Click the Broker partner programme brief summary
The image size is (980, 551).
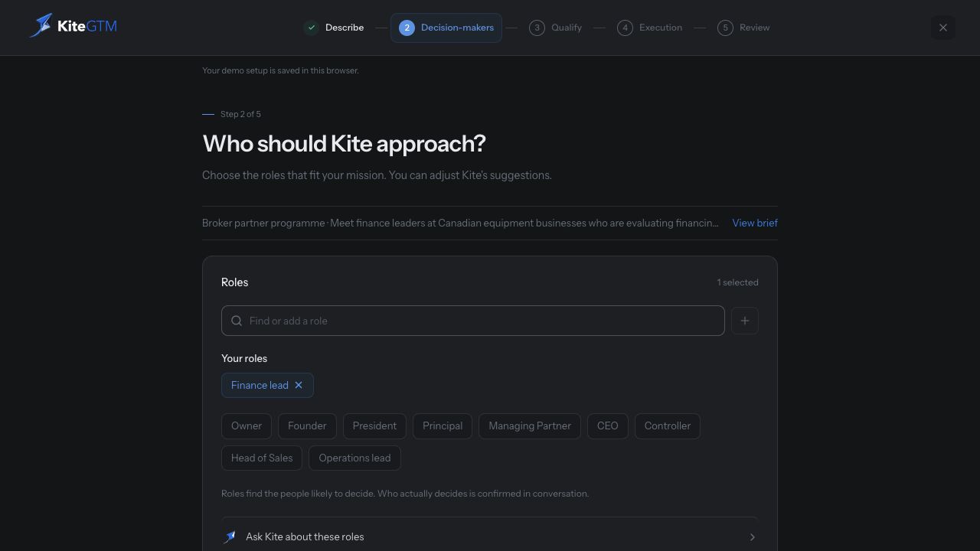(x=460, y=223)
